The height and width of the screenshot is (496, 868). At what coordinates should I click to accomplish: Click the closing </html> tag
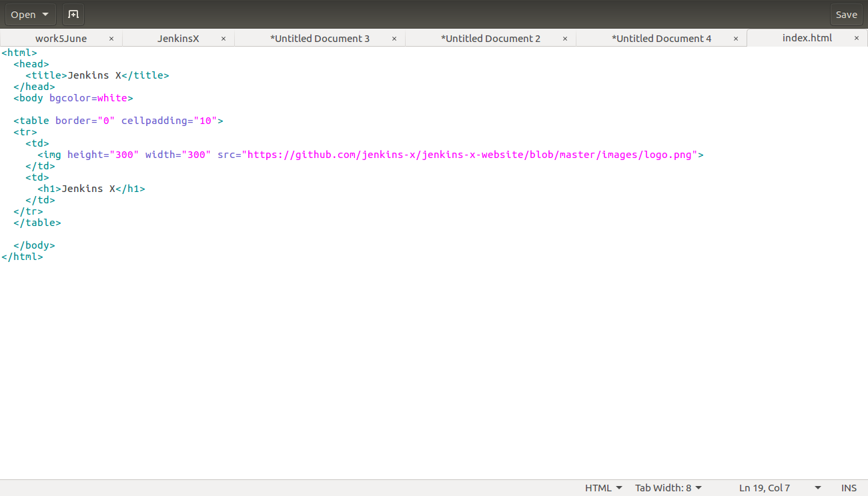[22, 257]
